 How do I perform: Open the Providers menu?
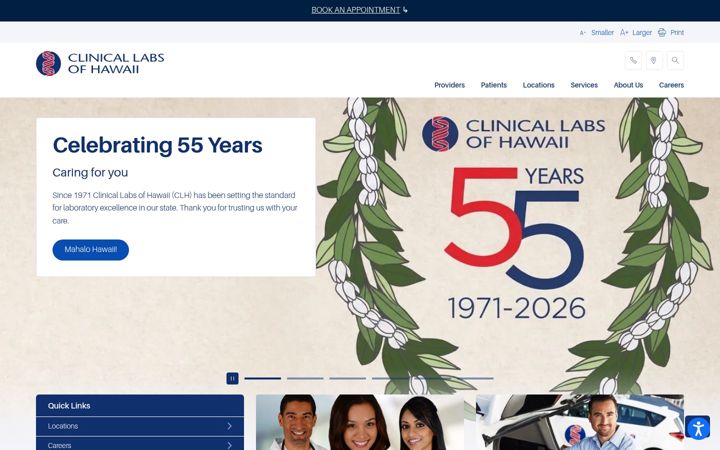pos(450,85)
